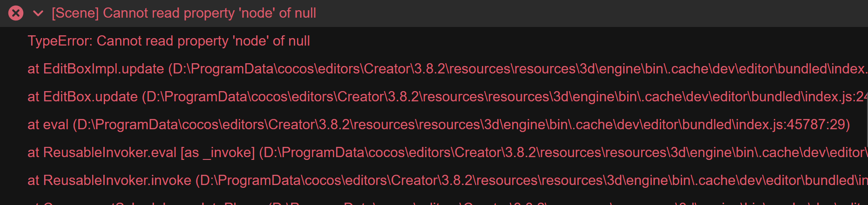Screen dimensions: 868x205
Task: Click the ReusableInvoker.invoke function name
Action: tap(117, 180)
